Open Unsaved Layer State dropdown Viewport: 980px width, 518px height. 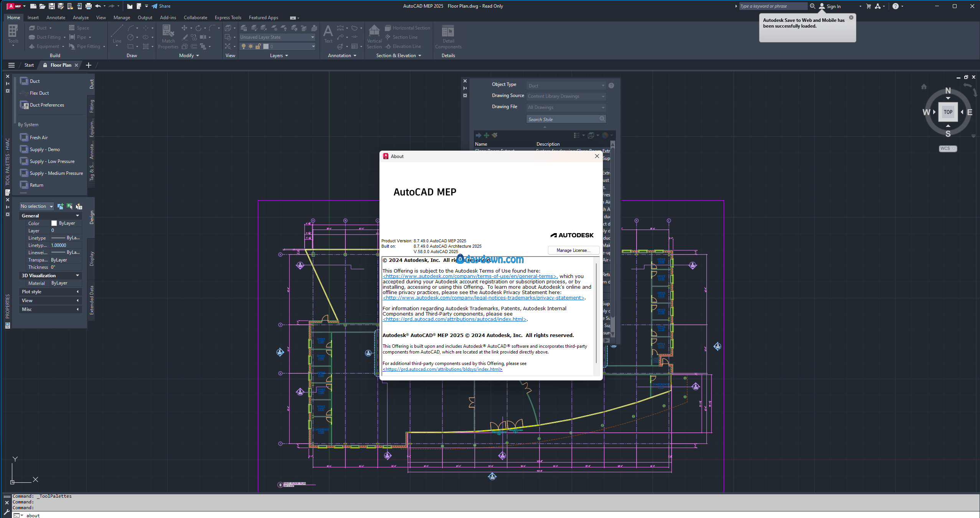277,37
